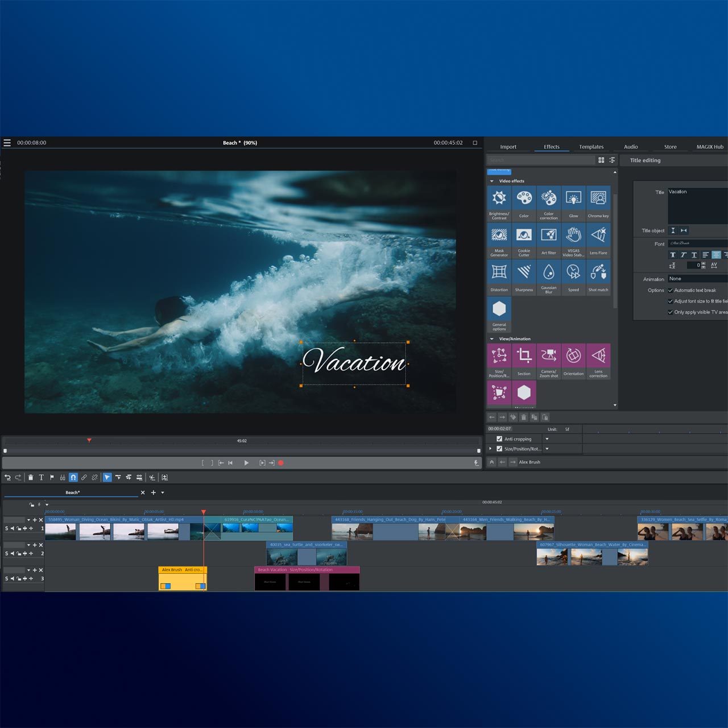Open the Speed effect

click(573, 277)
